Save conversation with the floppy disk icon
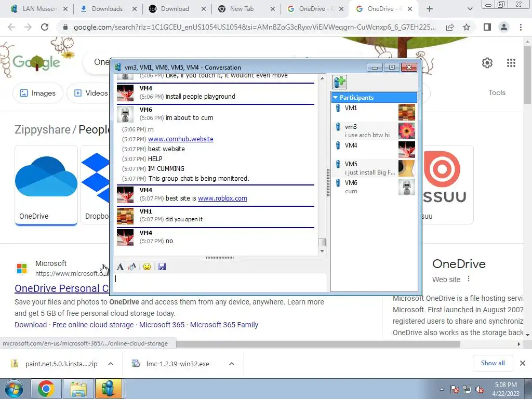Image resolution: width=532 pixels, height=399 pixels. click(x=162, y=267)
